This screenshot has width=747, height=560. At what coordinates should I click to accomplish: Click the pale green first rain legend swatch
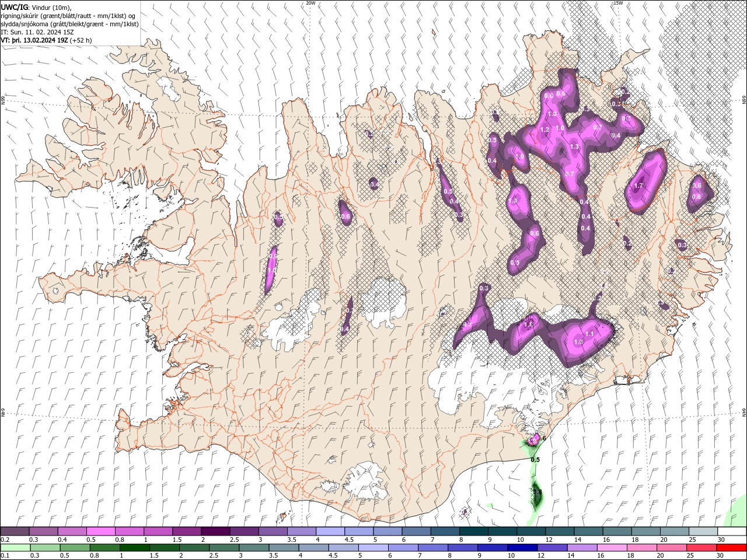click(15, 548)
